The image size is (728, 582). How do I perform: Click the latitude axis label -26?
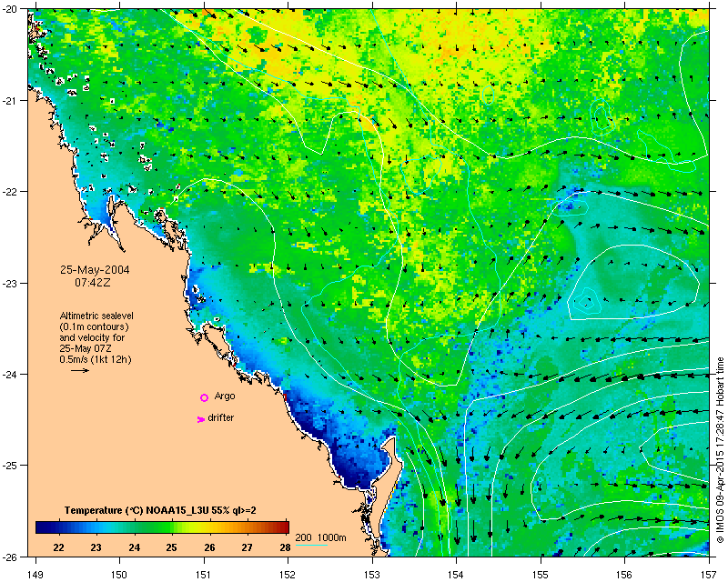[x=9, y=557]
